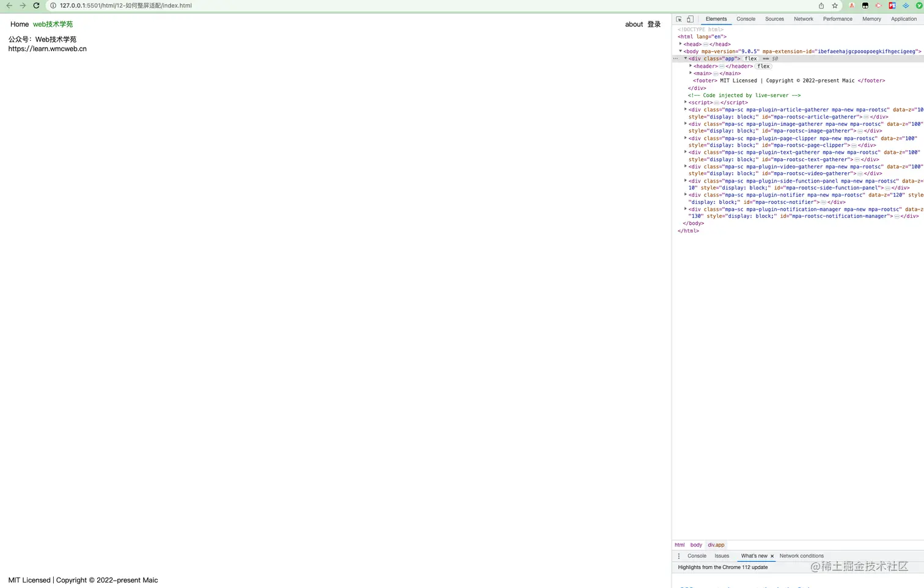Open the red FE extension icon
Screen dimensions: 924x588
pyautogui.click(x=892, y=5)
